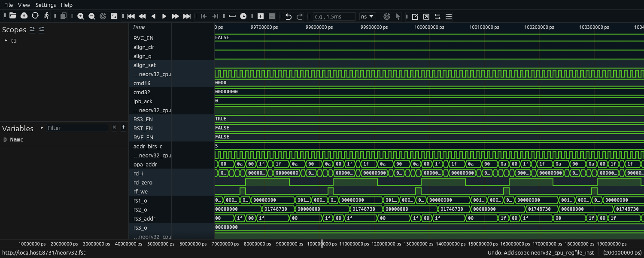644x258 pixels.
Task: Click the pencil edit square icon
Action: 415,16
